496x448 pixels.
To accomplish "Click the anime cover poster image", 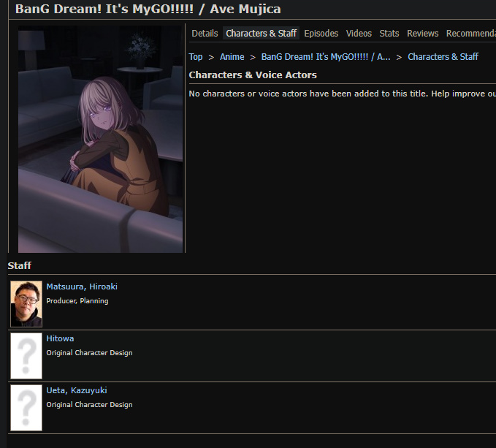I will pyautogui.click(x=100, y=139).
